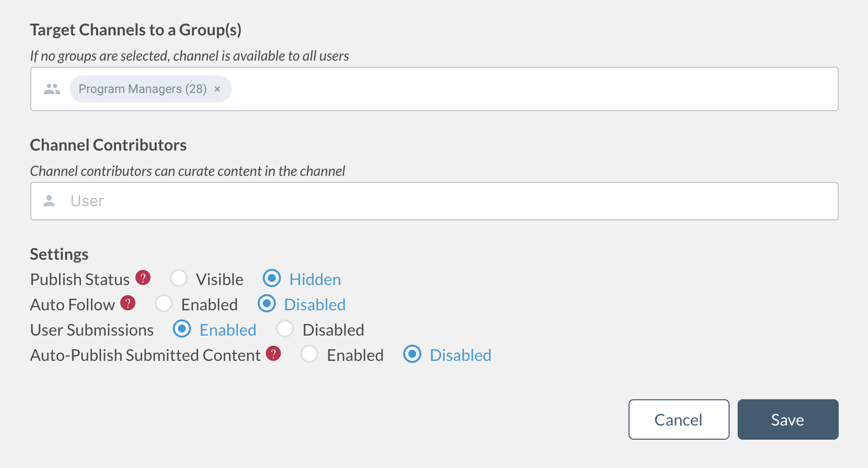868x468 pixels.
Task: Select Disabled radio for Auto Follow
Action: point(267,303)
